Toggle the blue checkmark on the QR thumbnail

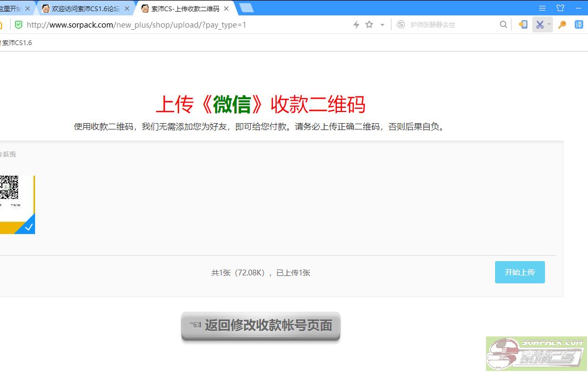(x=29, y=227)
